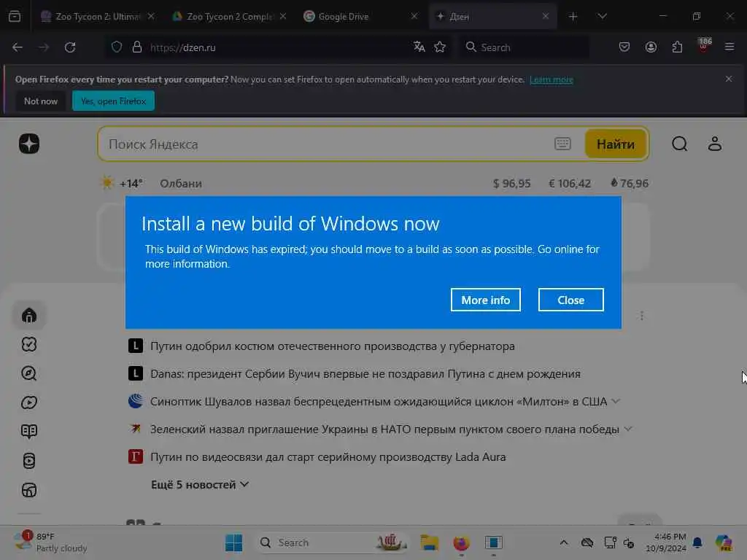747x560 pixels.
Task: Expand the Зеленский news item chevron
Action: coord(628,429)
